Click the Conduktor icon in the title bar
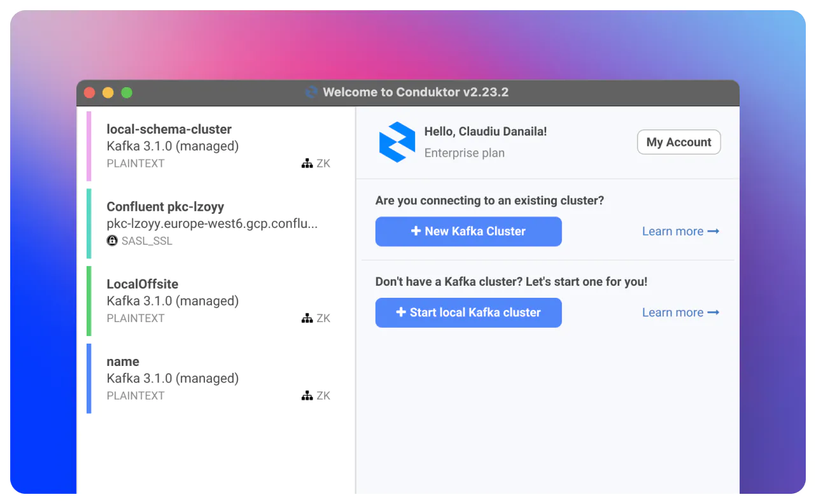 coord(311,92)
